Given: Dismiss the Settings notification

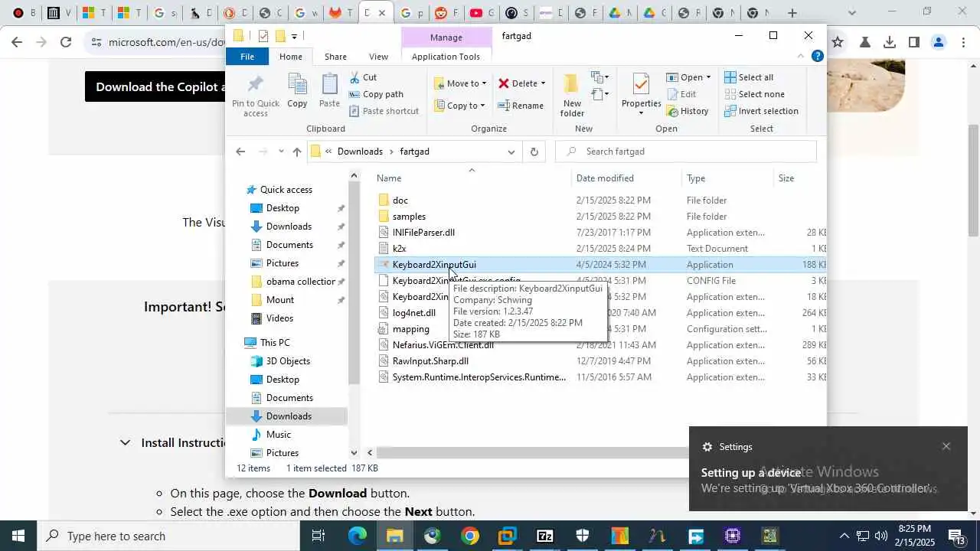Looking at the screenshot, I should pos(946,446).
